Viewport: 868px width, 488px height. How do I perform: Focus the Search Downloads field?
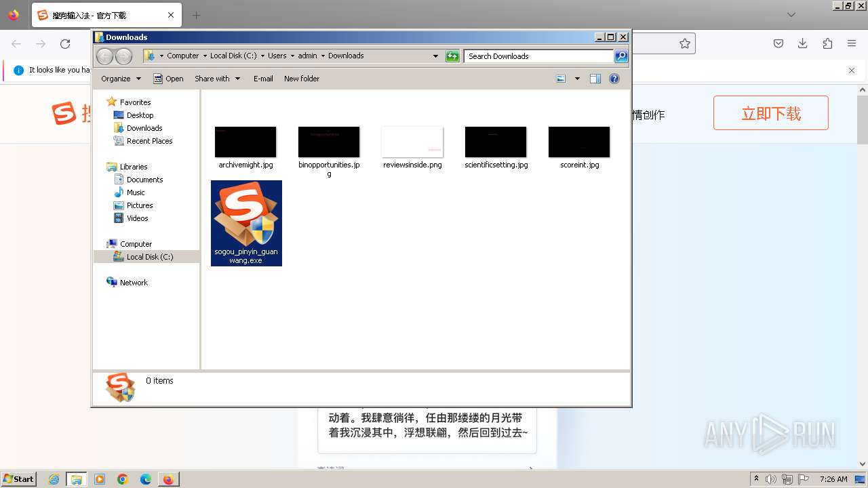click(539, 56)
